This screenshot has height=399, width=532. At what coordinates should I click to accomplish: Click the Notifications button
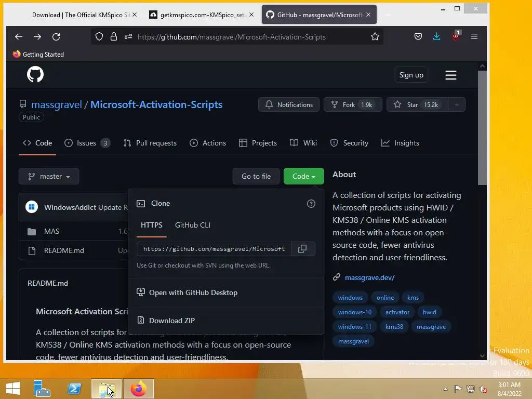[289, 104]
